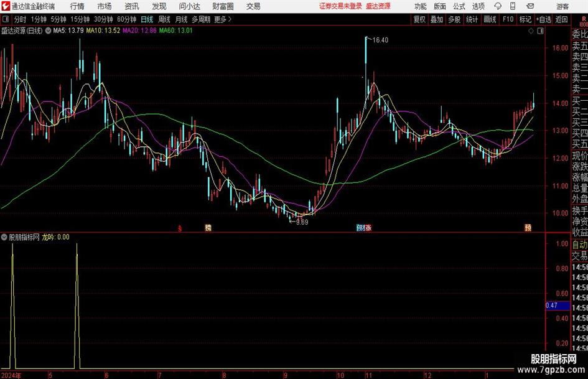Open the 资讯 menu
This screenshot has width=588, height=379.
tap(132, 6)
